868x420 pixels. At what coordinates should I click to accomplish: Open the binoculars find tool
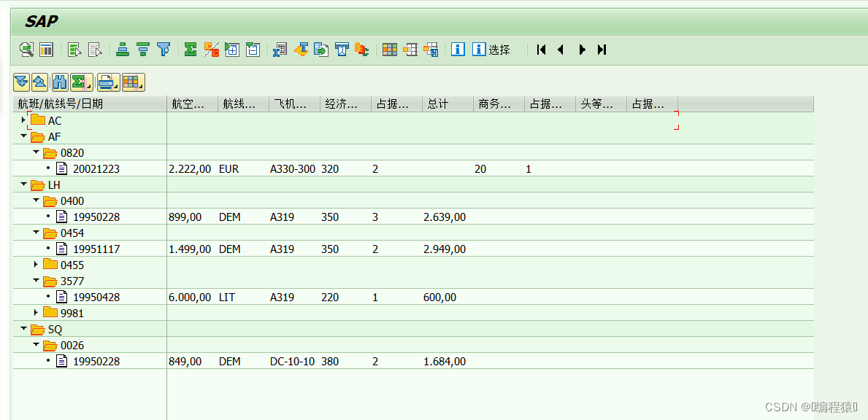[x=59, y=82]
